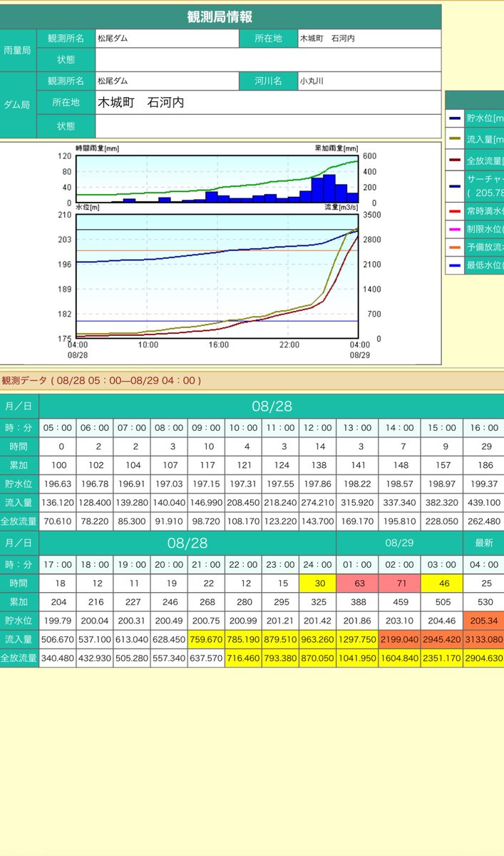The image size is (504, 856).
Task: Click the river name 小丸川
Action: (312, 81)
